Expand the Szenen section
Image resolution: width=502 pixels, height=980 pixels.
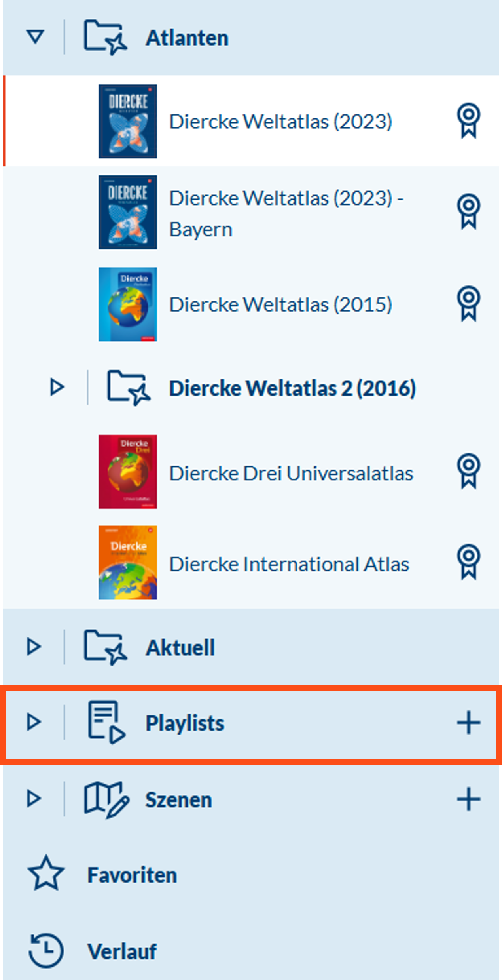point(34,798)
